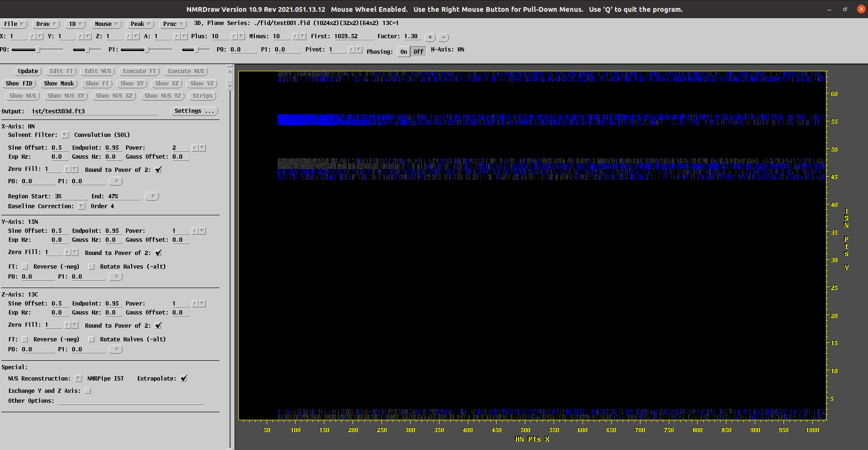Open the NUS Reconstruction dropdown
The image size is (868, 450).
pyautogui.click(x=78, y=379)
